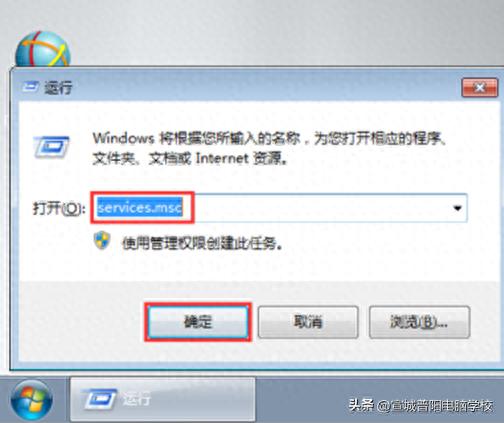
Task: Click the globe desktop icon behind the dialog
Action: tap(43, 49)
